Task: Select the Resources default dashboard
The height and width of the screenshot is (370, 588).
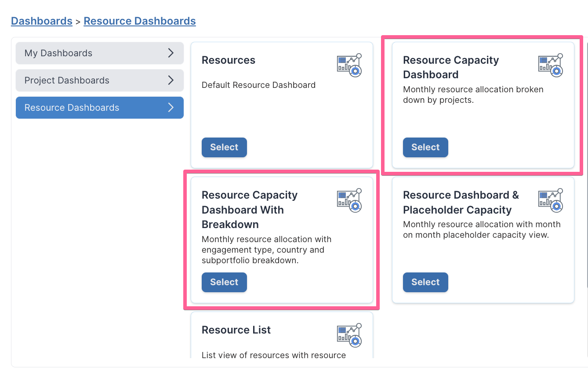Action: click(x=224, y=147)
